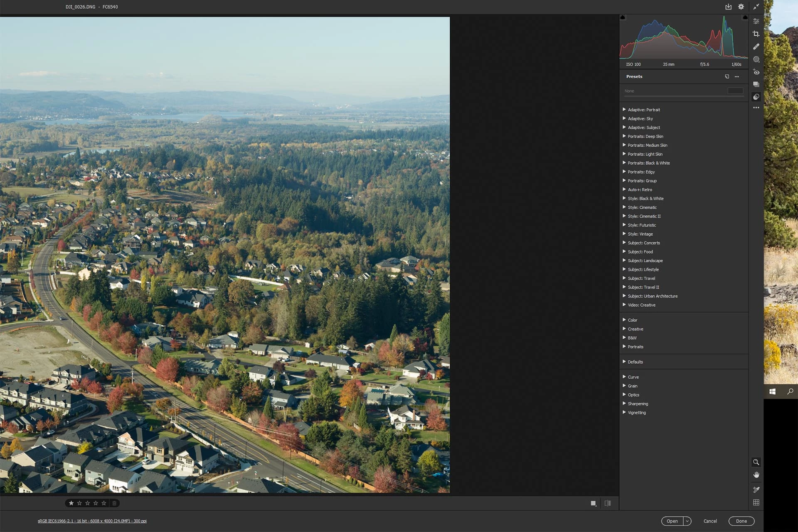The image size is (798, 532).
Task: Open the dropdown arrow beside Open button
Action: click(687, 521)
